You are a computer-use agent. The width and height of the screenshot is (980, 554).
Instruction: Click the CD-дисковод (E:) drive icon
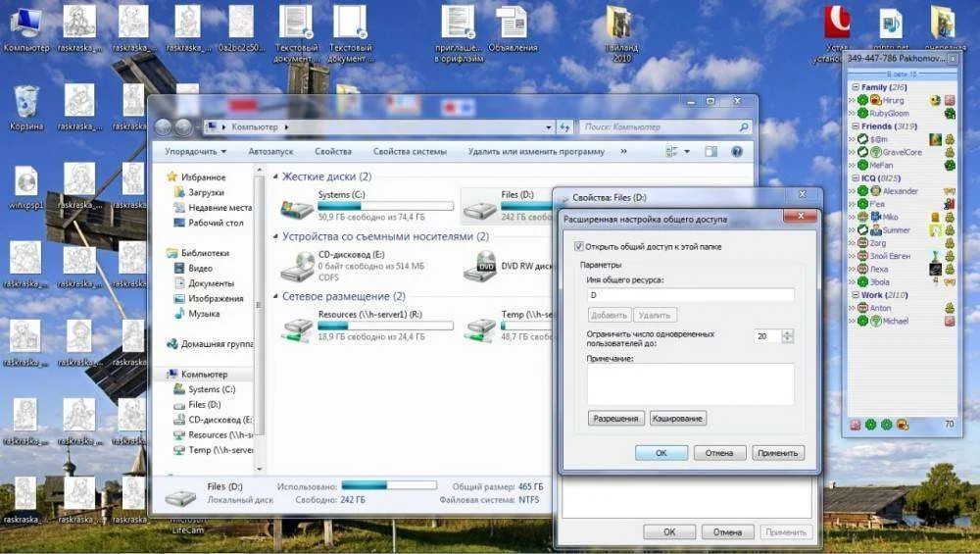(298, 267)
